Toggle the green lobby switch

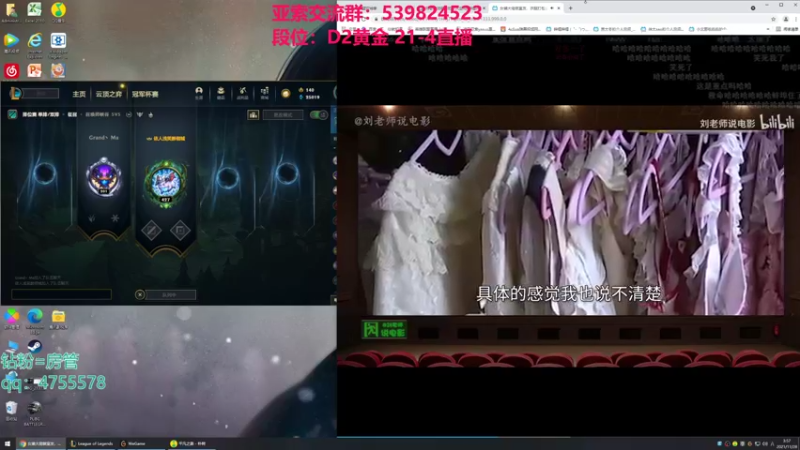pyautogui.click(x=319, y=115)
